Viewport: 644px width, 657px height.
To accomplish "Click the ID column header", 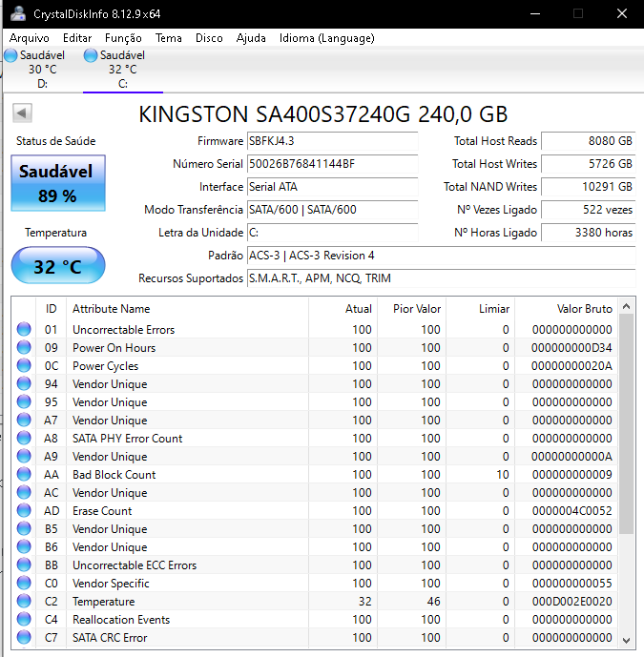I will point(52,309).
